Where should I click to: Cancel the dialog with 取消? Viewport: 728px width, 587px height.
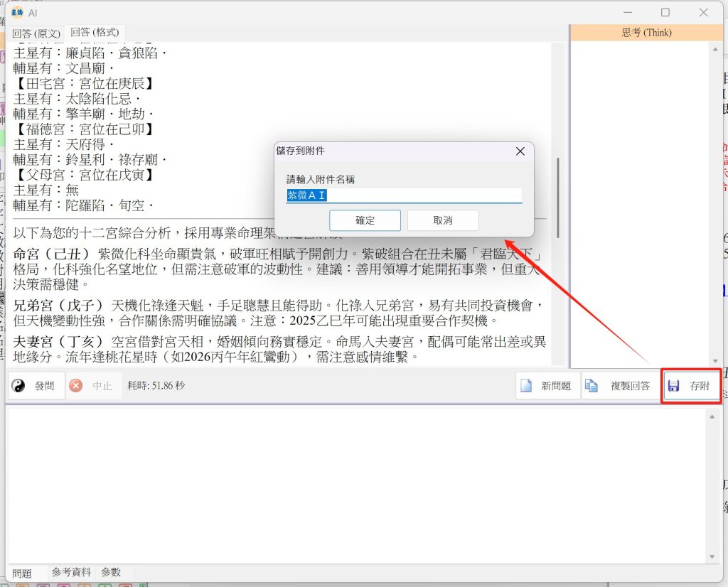tap(442, 220)
